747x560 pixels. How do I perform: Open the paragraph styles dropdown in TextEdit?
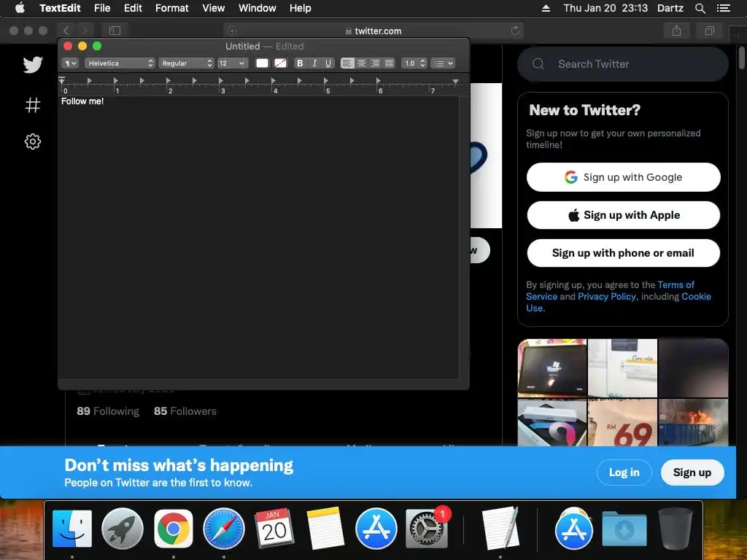click(x=69, y=63)
